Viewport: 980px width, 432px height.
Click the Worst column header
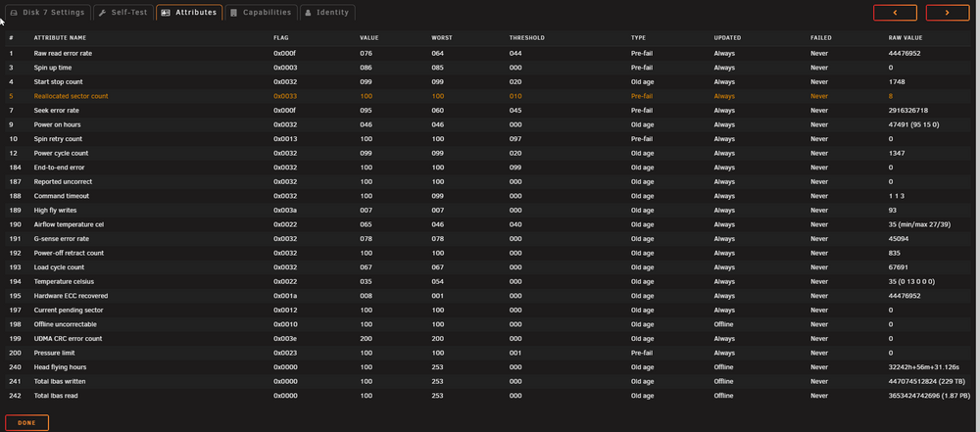[x=442, y=38]
